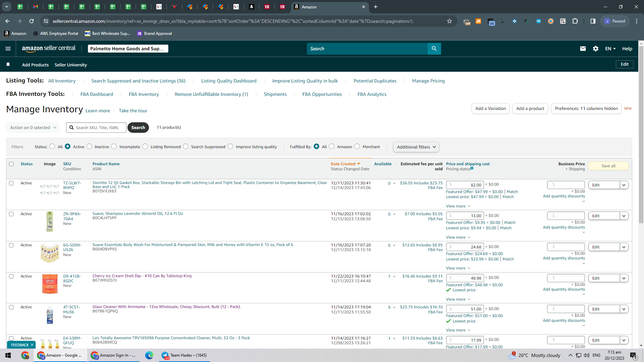Image resolution: width=644 pixels, height=362 pixels.
Task: Click the page vertical scrollbar
Action: pyautogui.click(x=641, y=134)
